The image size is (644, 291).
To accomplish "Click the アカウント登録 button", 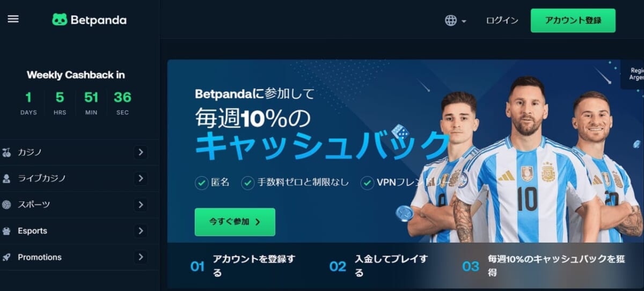I will pyautogui.click(x=573, y=20).
